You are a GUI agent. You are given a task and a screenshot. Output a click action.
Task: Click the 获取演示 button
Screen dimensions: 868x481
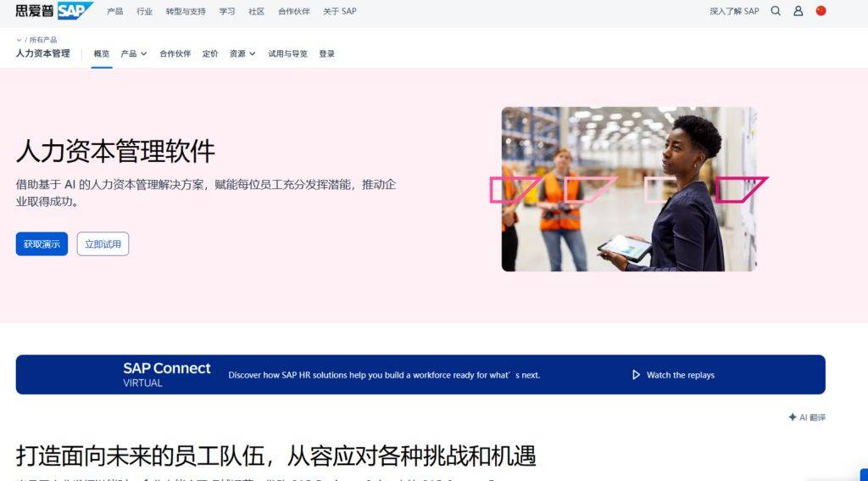click(42, 243)
